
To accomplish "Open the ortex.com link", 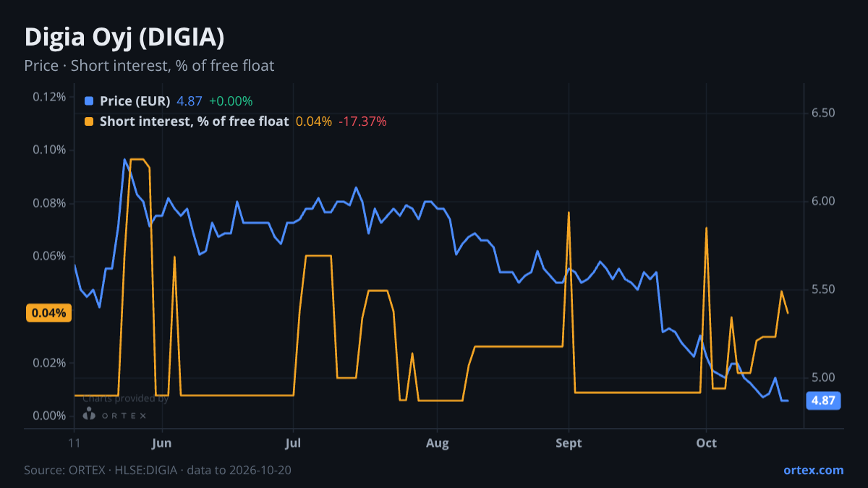I will [813, 470].
